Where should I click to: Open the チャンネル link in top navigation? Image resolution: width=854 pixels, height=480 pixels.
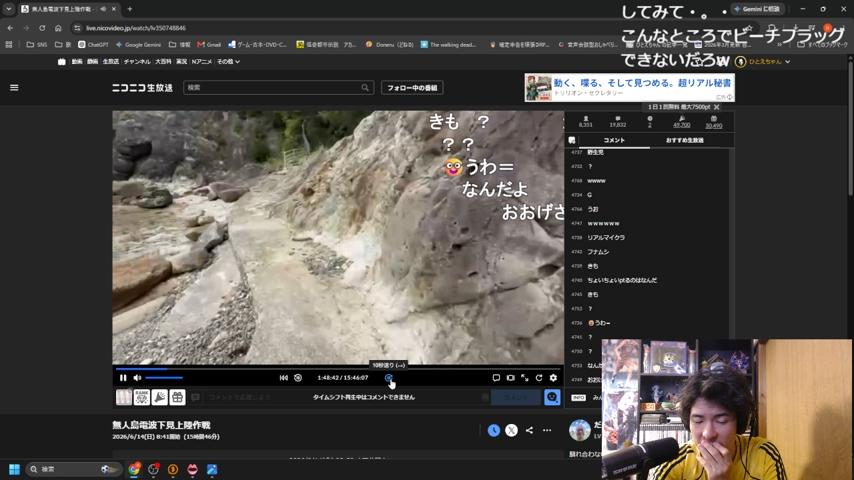(x=137, y=62)
